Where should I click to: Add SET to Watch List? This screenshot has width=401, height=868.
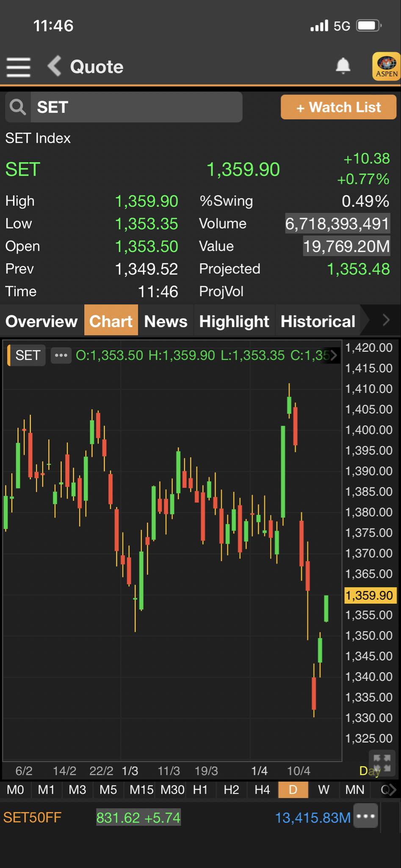(338, 107)
